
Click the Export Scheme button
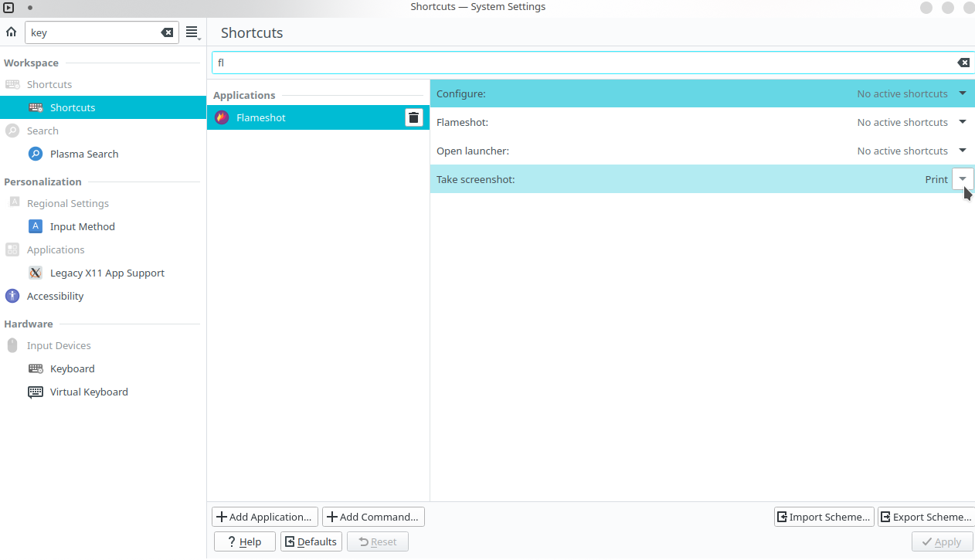[926, 517]
